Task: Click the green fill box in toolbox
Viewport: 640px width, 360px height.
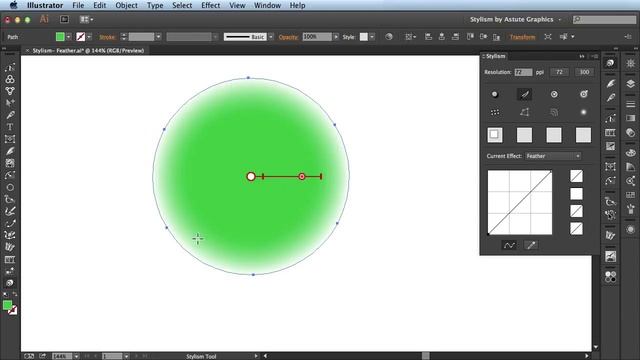Action: pyautogui.click(x=7, y=305)
